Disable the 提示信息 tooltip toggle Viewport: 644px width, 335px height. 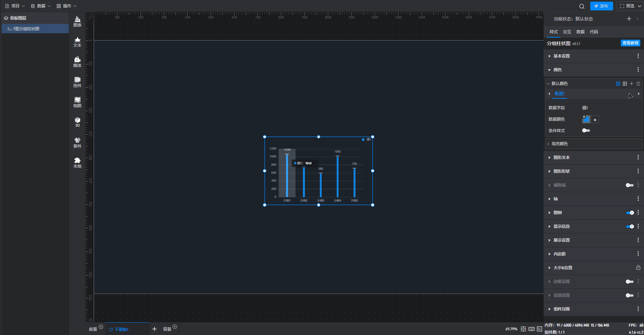point(630,226)
